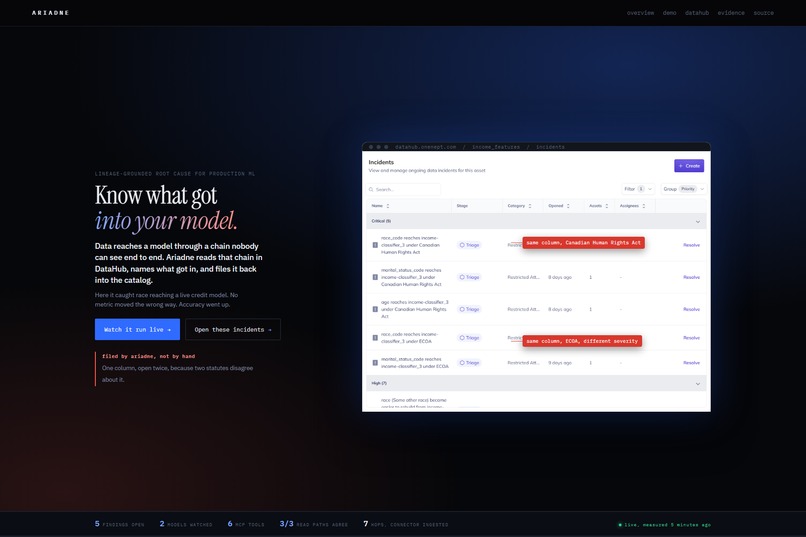The height and width of the screenshot is (537, 806).
Task: Resolve the race_code under ECOA incident
Action: pyautogui.click(x=691, y=338)
